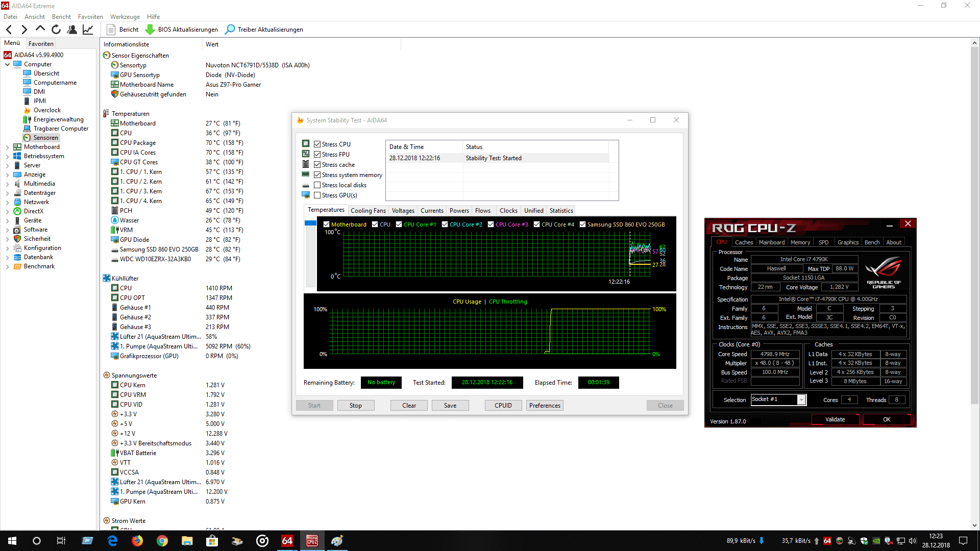Click the Refresh toolbar icon
The image size is (980, 551).
(56, 30)
